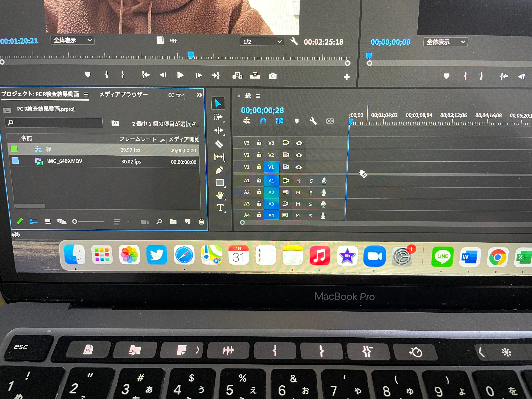Click the trash icon in project panel
This screenshot has height=399, width=532.
pos(201,222)
